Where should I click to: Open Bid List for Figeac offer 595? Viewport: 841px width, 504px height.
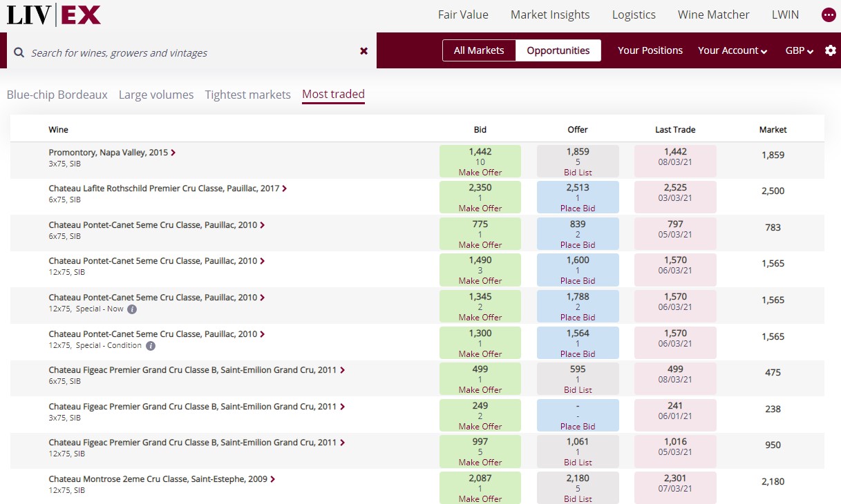578,389
